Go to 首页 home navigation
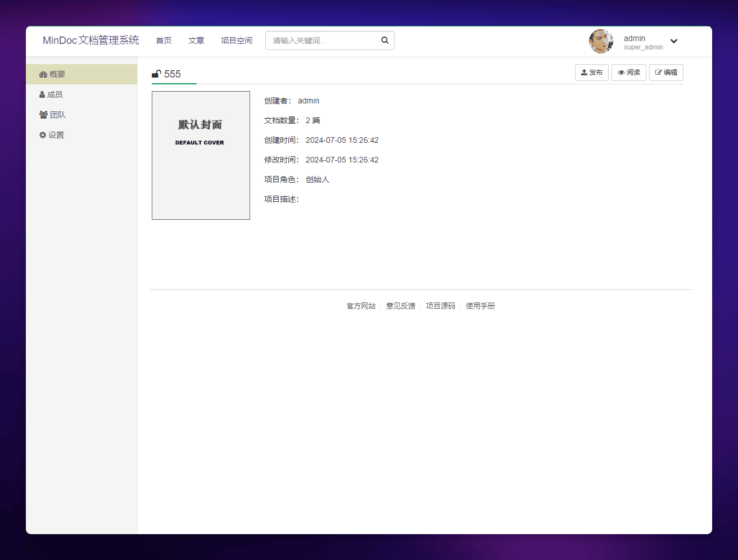Viewport: 738px width, 560px height. pyautogui.click(x=164, y=40)
